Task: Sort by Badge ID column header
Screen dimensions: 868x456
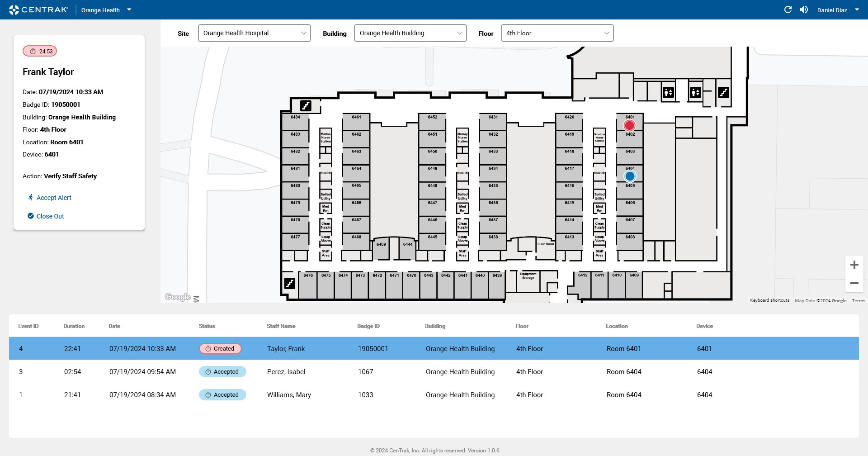Action: click(x=368, y=326)
